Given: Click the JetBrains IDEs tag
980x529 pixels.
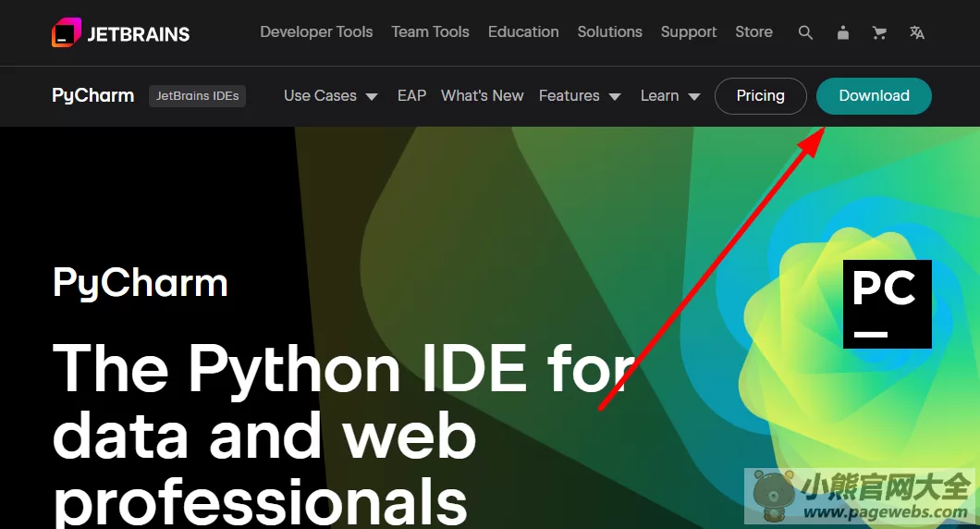Looking at the screenshot, I should 197,95.
